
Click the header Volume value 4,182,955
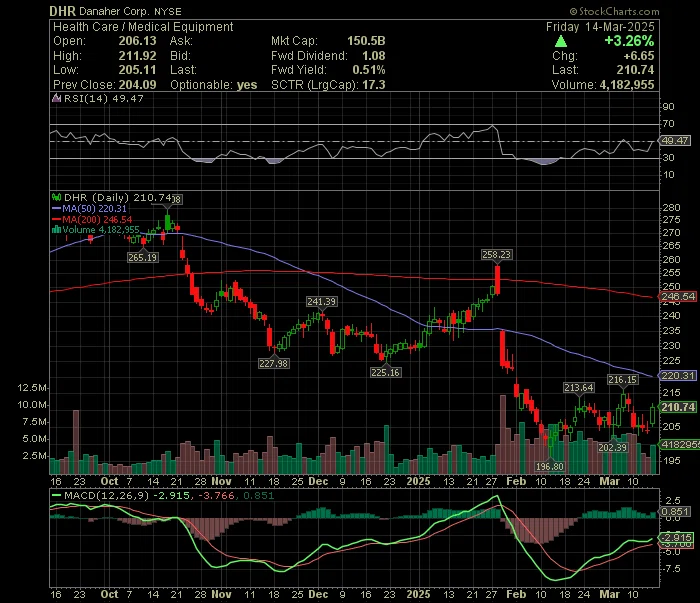point(627,85)
